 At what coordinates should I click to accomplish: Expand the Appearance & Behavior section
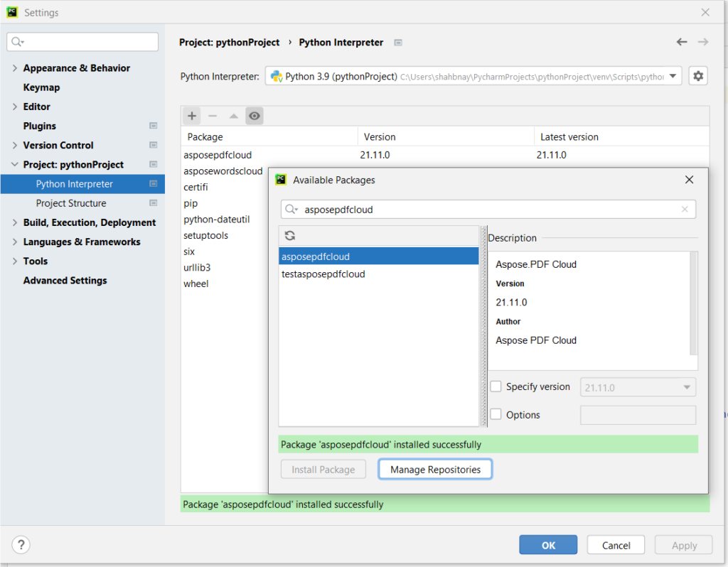pyautogui.click(x=16, y=67)
